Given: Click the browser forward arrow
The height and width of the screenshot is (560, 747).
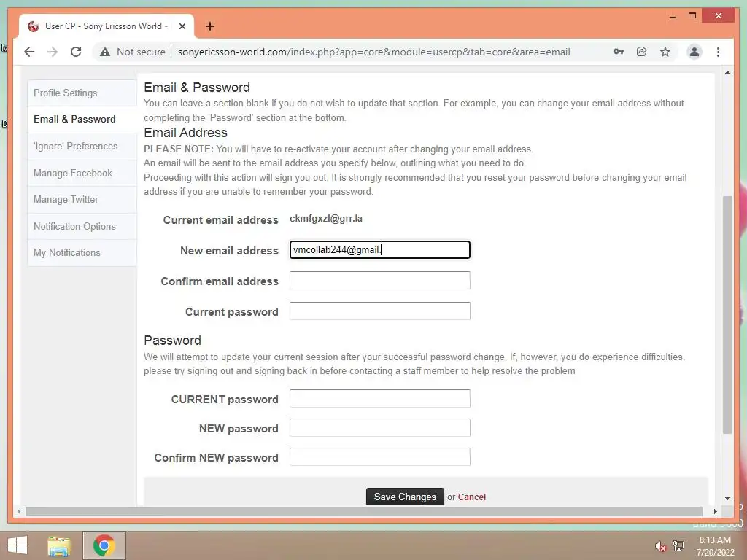Looking at the screenshot, I should tap(53, 52).
